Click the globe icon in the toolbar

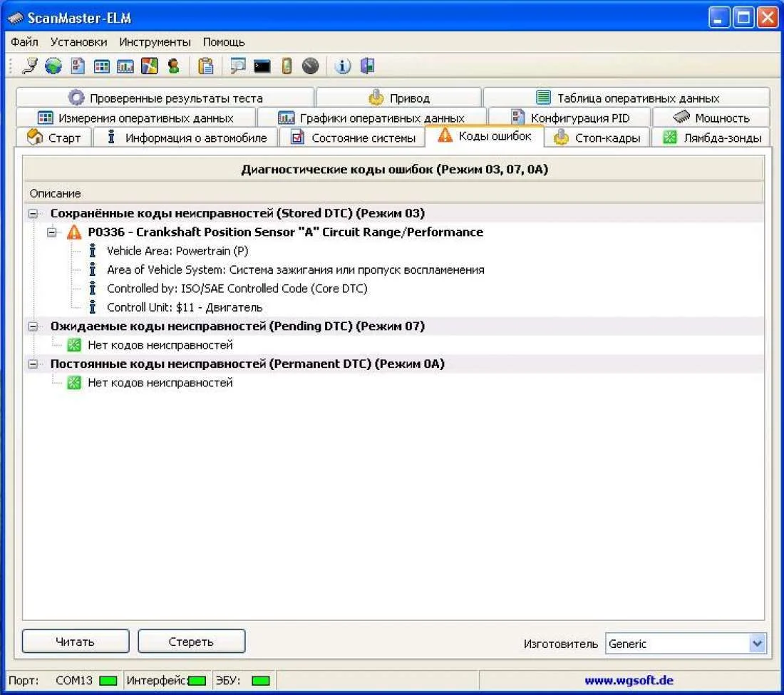(53, 66)
